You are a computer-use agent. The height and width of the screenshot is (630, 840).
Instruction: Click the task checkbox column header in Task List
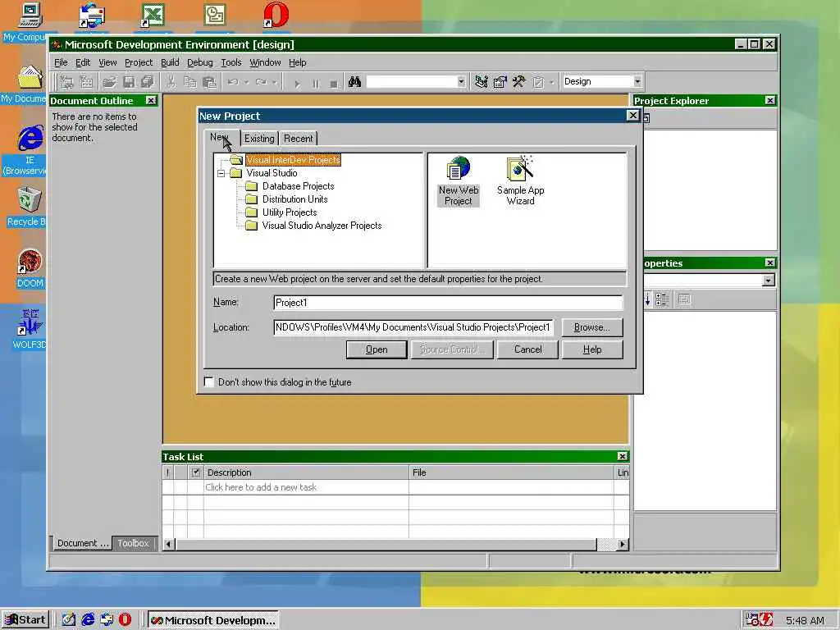point(195,472)
